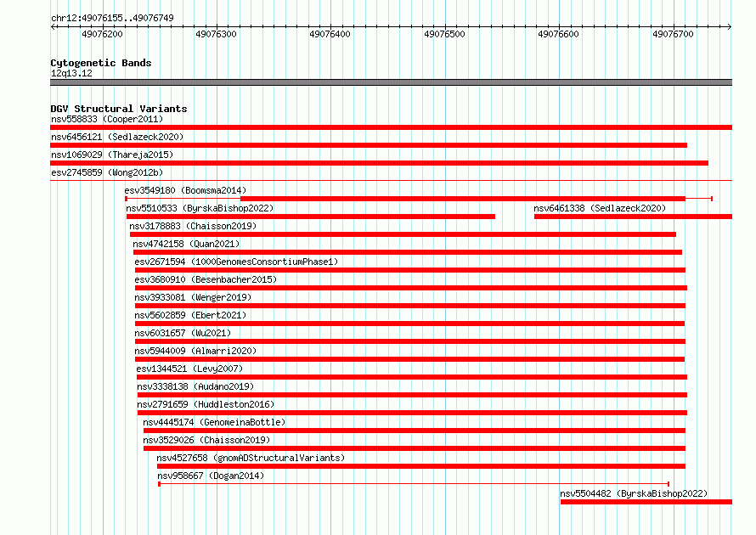
Task: Click the red bar under nsv6461338
Action: [633, 217]
